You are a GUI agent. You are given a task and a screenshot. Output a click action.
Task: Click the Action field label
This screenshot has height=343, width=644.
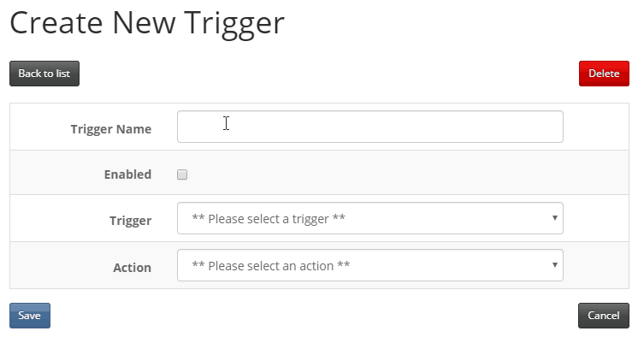(133, 268)
